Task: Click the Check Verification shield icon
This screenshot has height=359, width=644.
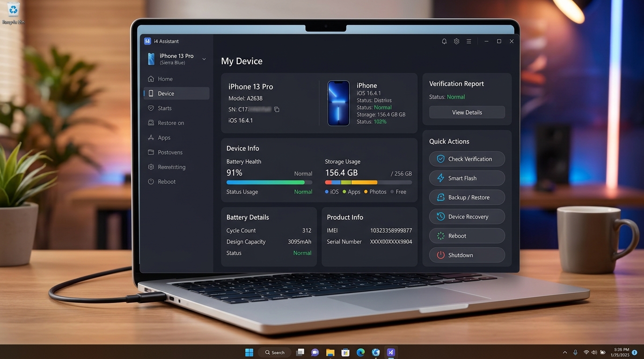Action: (440, 159)
